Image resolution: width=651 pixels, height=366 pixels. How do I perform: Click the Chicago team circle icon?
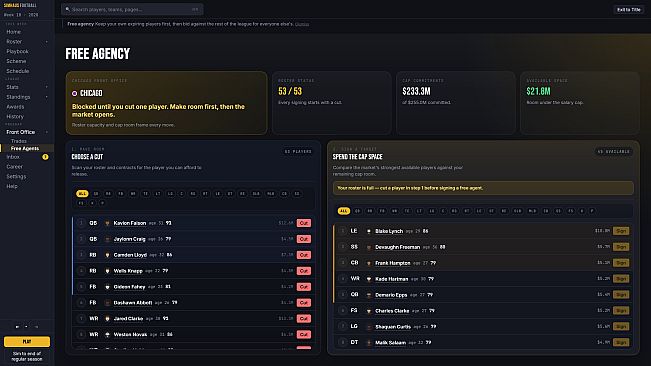click(74, 93)
